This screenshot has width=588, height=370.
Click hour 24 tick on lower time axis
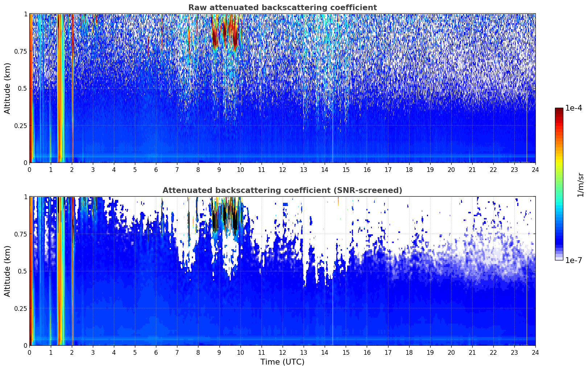[535, 352]
